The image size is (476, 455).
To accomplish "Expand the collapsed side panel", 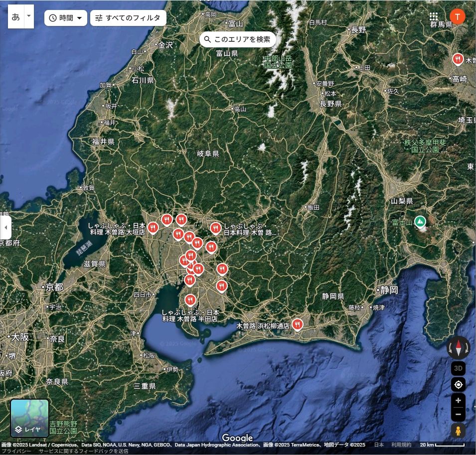I will pyautogui.click(x=5, y=227).
